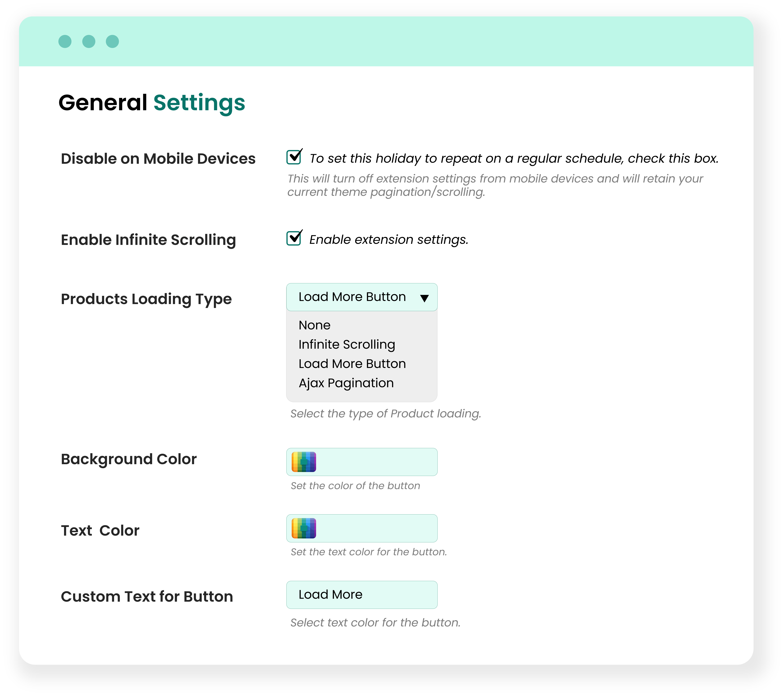
Task: Click the dropdown arrow of Products Loading Type
Action: pos(424,298)
